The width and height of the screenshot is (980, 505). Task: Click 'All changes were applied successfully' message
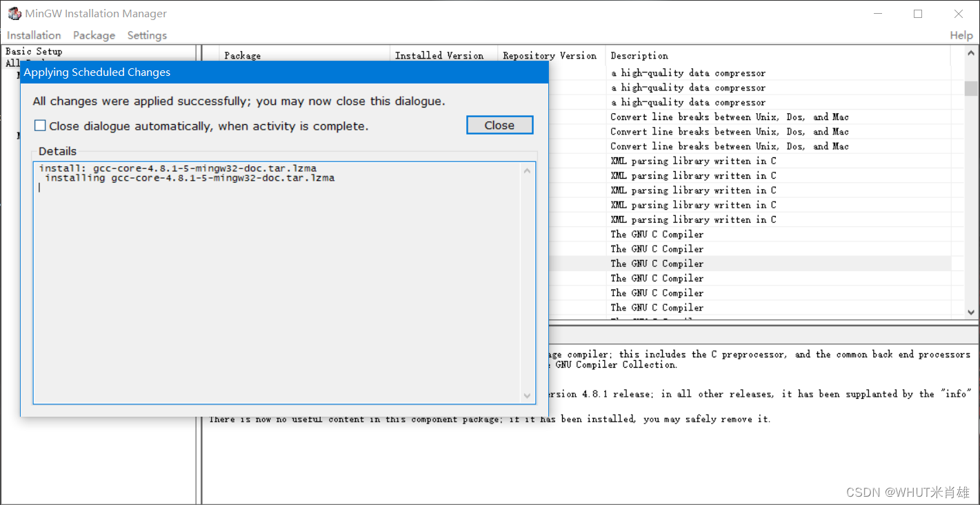(x=239, y=101)
